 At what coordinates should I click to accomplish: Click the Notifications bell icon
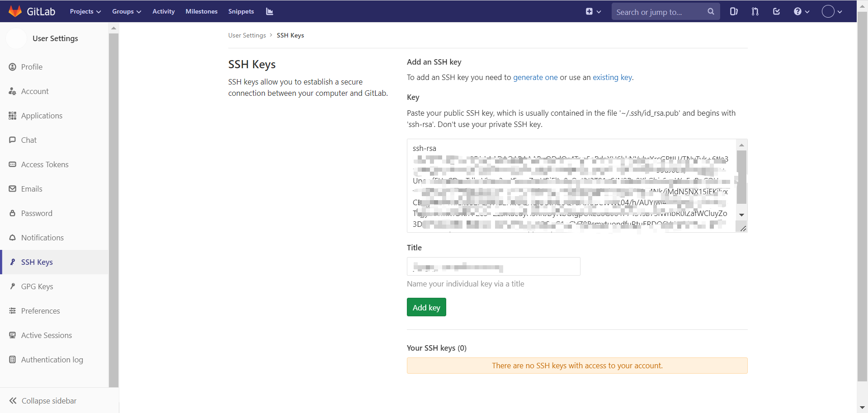[13, 238]
